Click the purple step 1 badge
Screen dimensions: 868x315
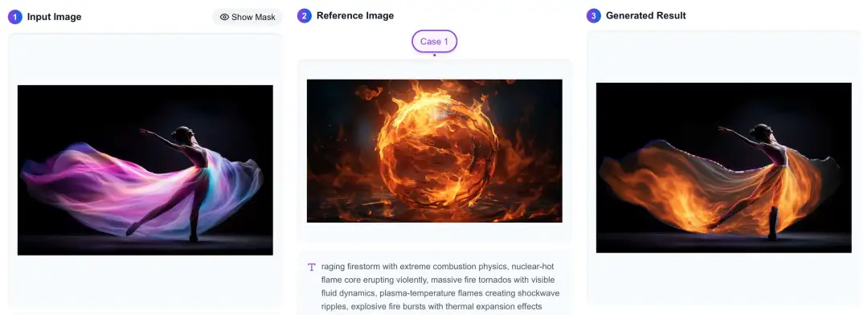pos(15,17)
